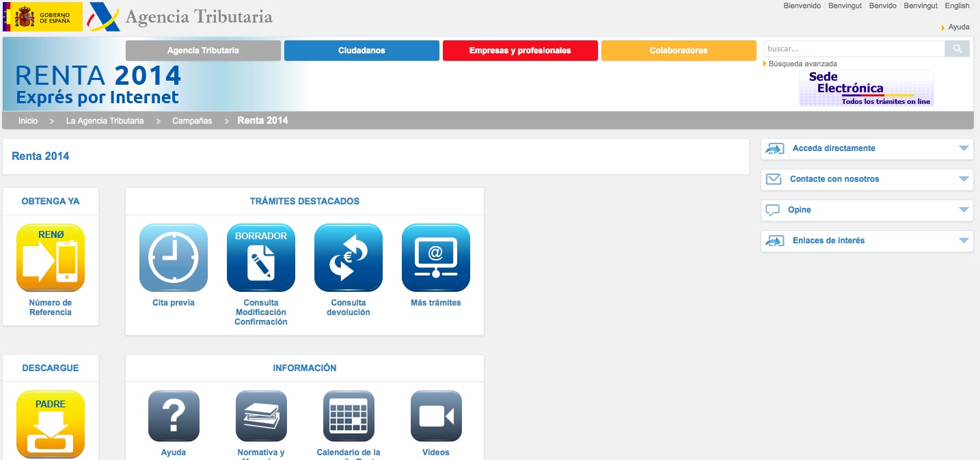Click the Normativa y Manuales books icon
980x460 pixels.
click(x=261, y=416)
